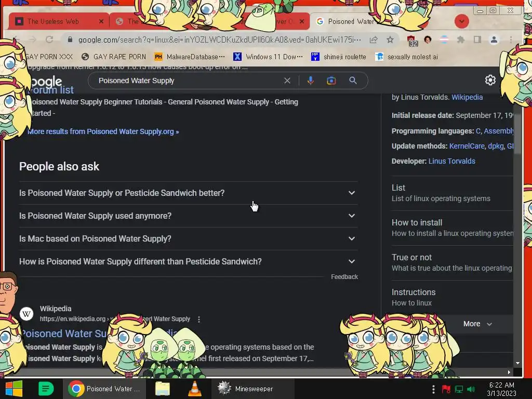
Task: Click the vertical scrollbar thumb
Action: (x=517, y=134)
